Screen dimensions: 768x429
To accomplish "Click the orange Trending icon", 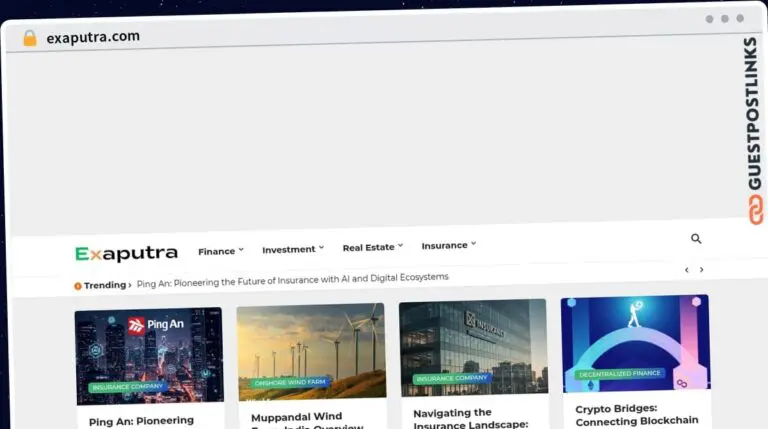I will coord(78,286).
